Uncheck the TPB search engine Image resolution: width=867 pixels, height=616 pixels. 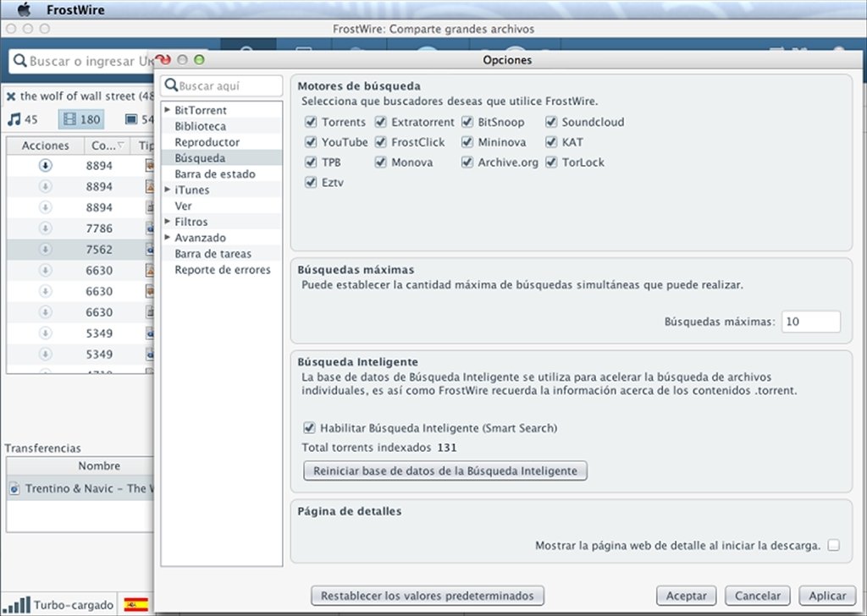pyautogui.click(x=311, y=162)
